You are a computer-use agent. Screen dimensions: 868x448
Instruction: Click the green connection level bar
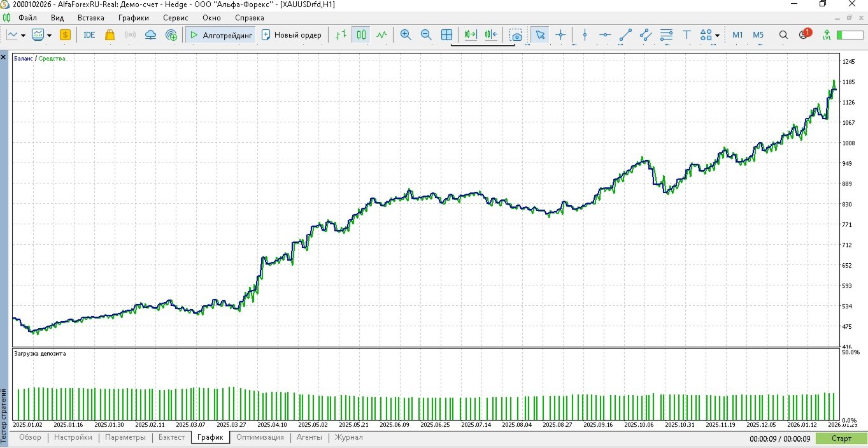tap(849, 34)
